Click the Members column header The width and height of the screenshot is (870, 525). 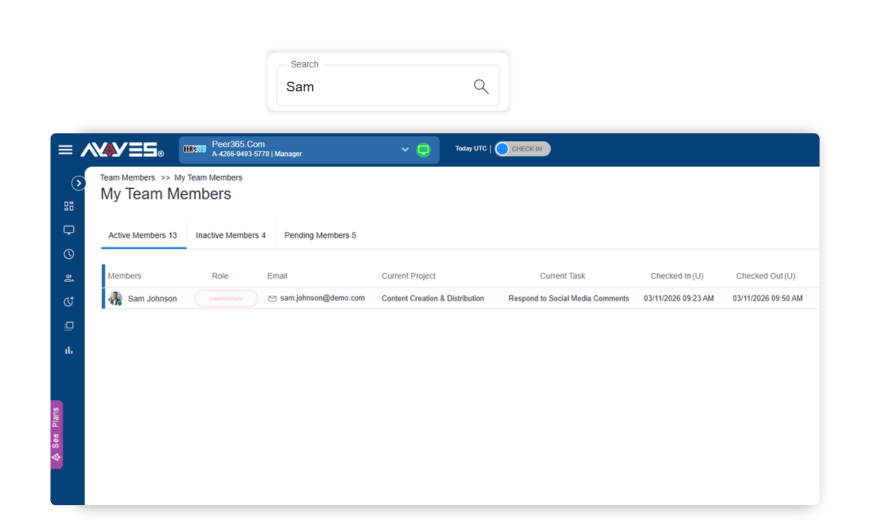(124, 276)
